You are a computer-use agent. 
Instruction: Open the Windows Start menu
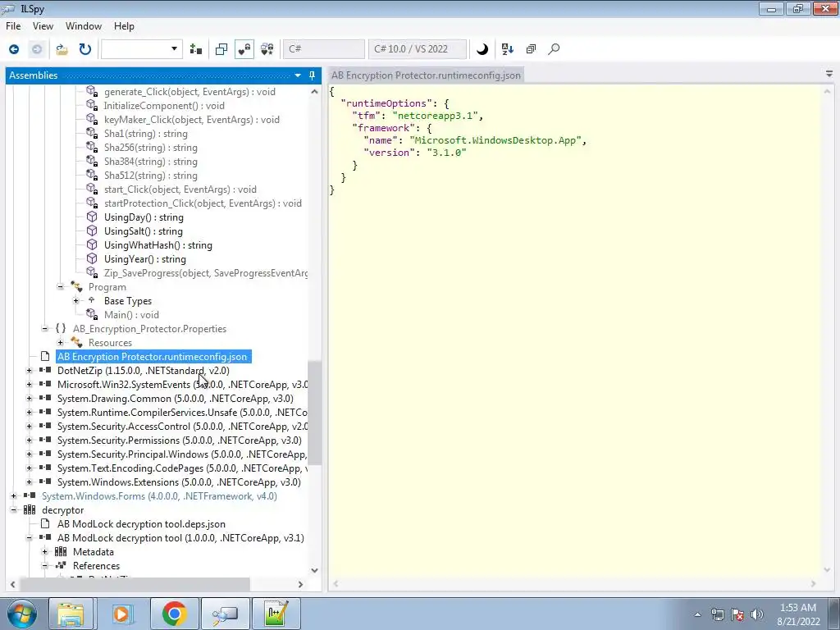click(21, 614)
